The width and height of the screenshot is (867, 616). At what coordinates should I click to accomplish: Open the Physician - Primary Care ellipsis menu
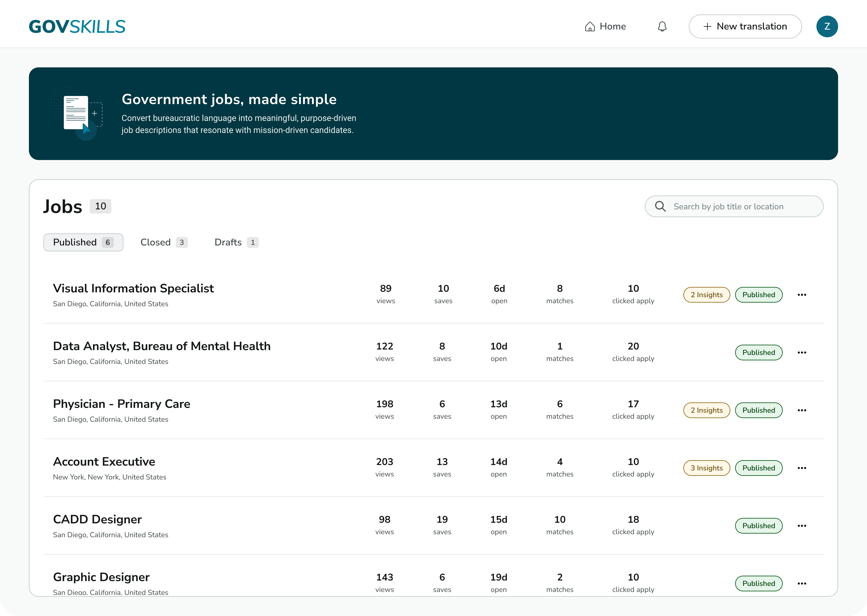click(x=802, y=410)
